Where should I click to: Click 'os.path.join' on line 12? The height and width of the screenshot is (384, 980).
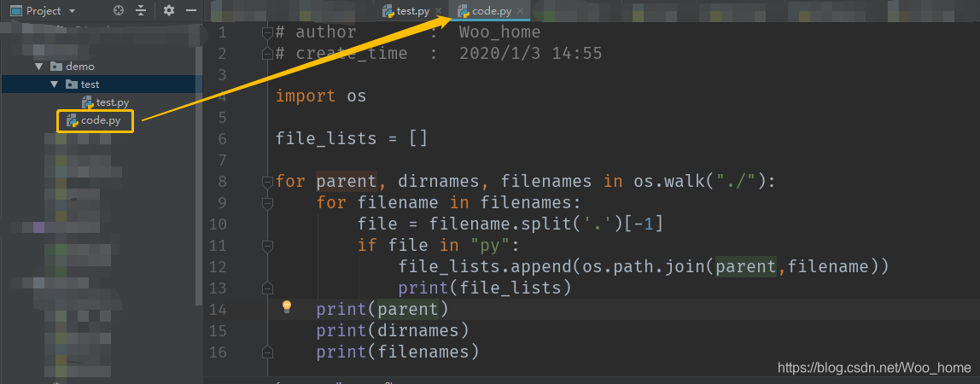pyautogui.click(x=643, y=266)
